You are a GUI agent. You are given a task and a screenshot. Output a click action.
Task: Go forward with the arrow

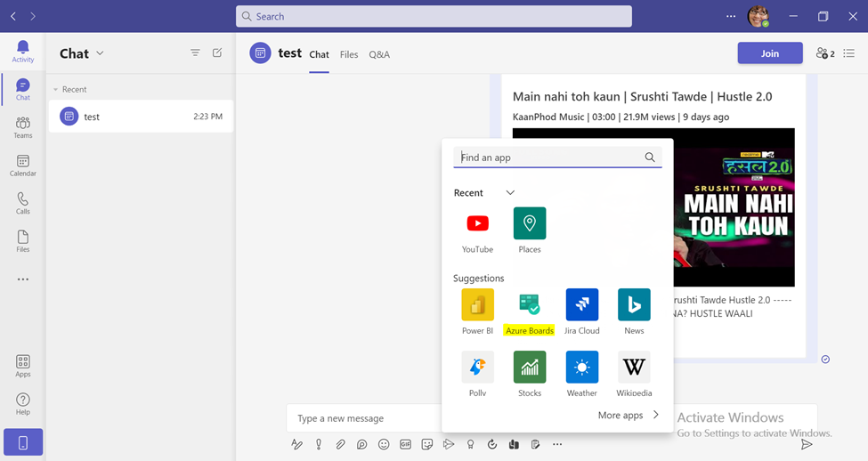(33, 17)
